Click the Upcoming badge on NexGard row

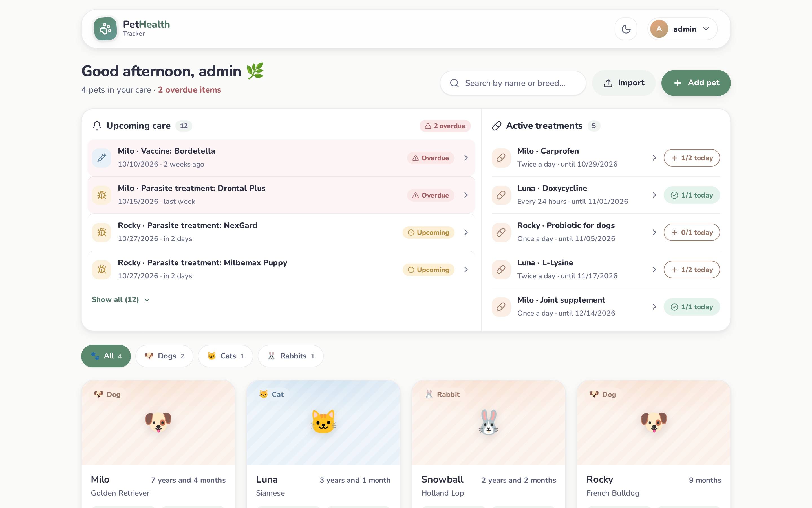tap(429, 233)
